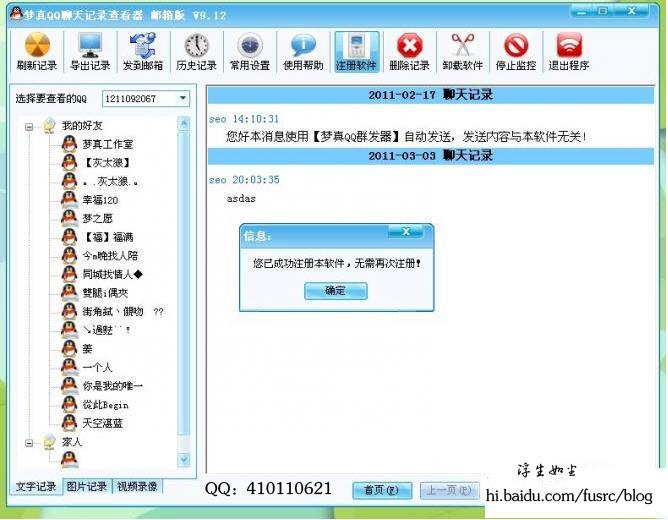The image size is (668, 520).
Task: Click the 2011-02-17 聊天记录 header
Action: [431, 95]
